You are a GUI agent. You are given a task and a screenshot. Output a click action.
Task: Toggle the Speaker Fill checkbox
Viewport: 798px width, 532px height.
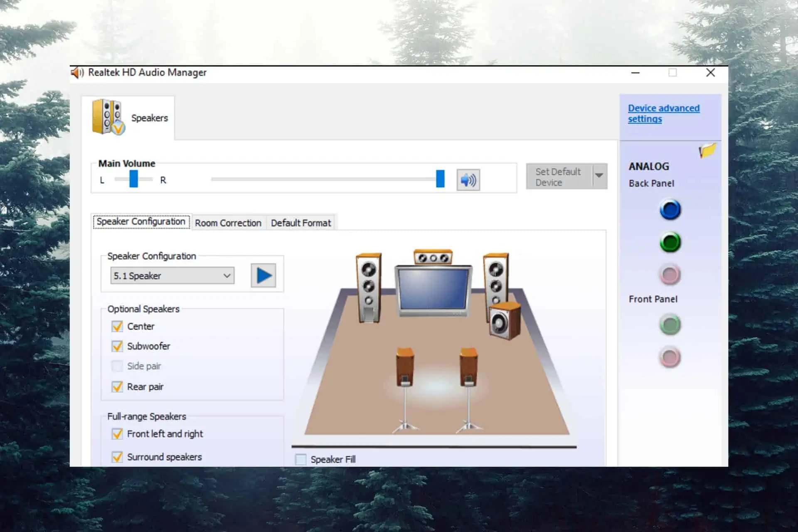pos(300,460)
